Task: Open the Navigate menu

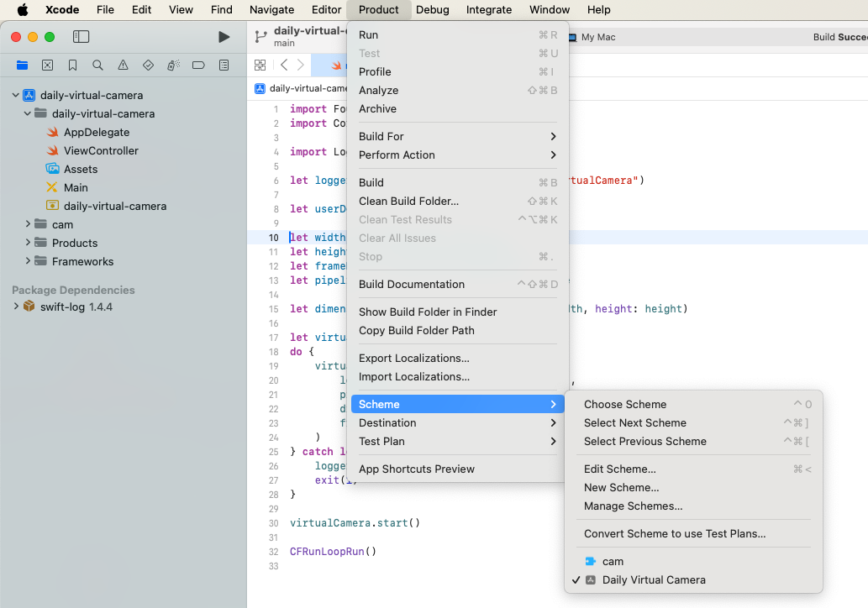Action: click(x=271, y=9)
